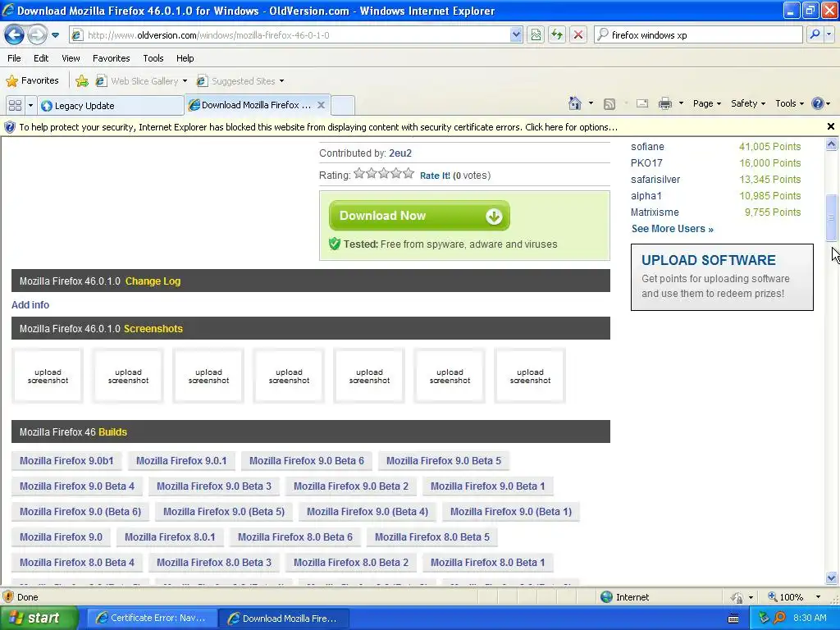The image size is (840, 630).
Task: Click the taskbar clock showing 8:30 AM
Action: (x=810, y=619)
